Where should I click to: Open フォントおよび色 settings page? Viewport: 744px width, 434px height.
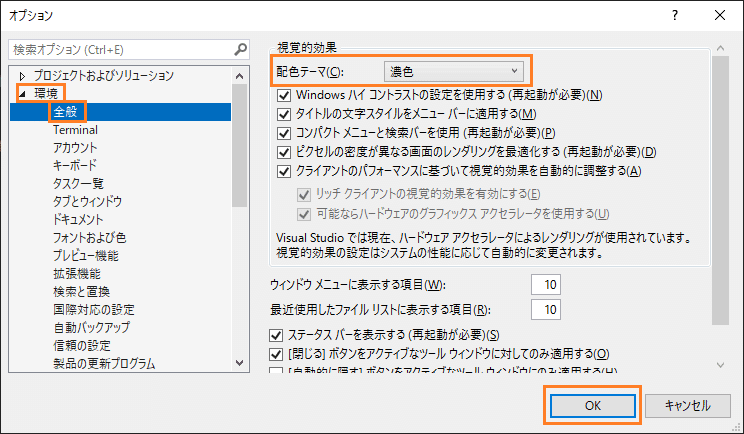[89, 238]
